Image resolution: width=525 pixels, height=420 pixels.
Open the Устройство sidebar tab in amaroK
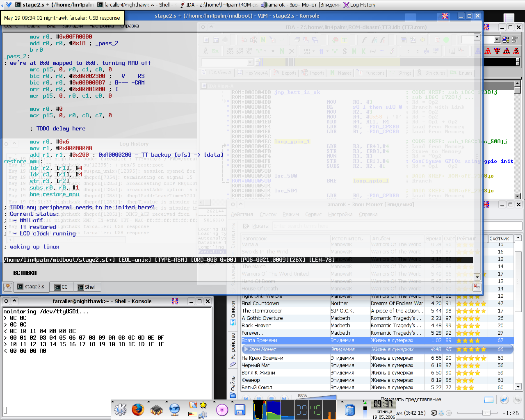coord(233,349)
